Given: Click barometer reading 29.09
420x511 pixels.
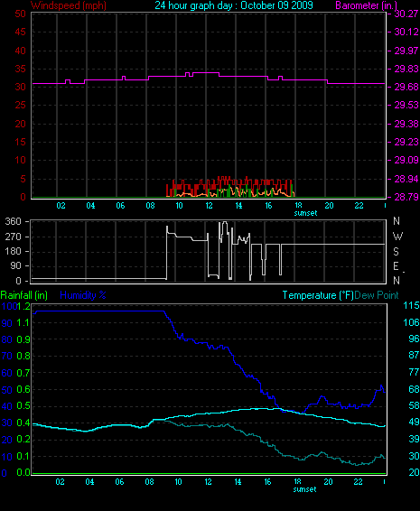Looking at the screenshot, I should point(406,160).
